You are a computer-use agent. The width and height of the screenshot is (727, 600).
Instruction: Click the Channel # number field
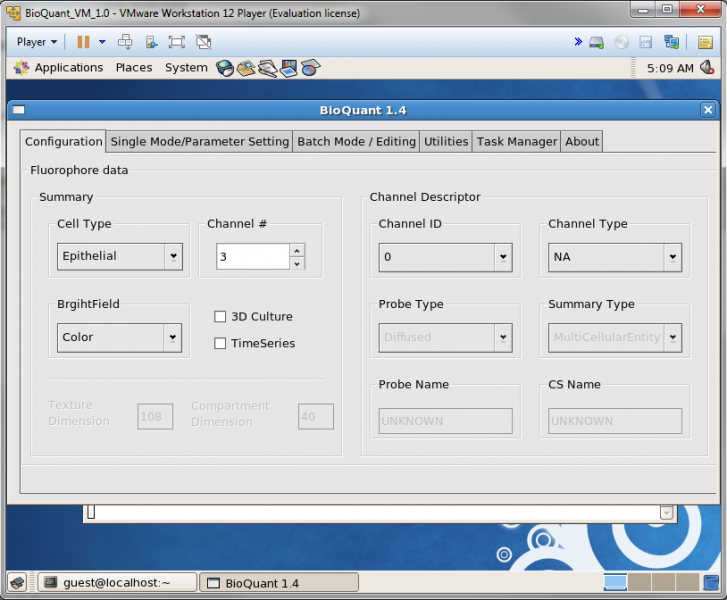[x=253, y=256]
